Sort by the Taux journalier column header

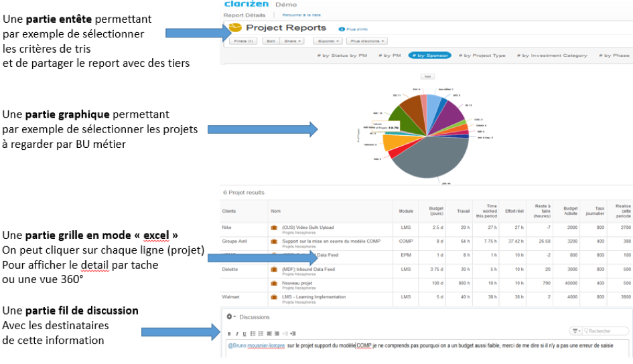[595, 211]
